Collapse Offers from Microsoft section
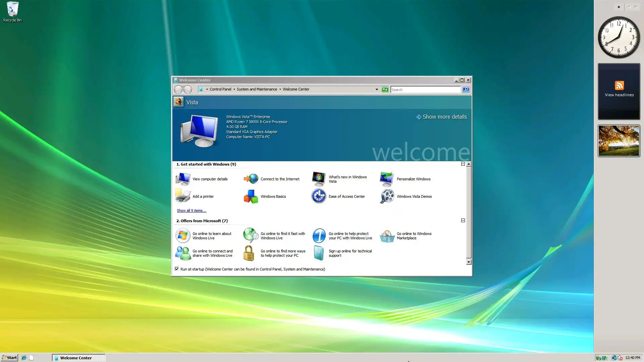The height and width of the screenshot is (362, 644). click(x=463, y=221)
